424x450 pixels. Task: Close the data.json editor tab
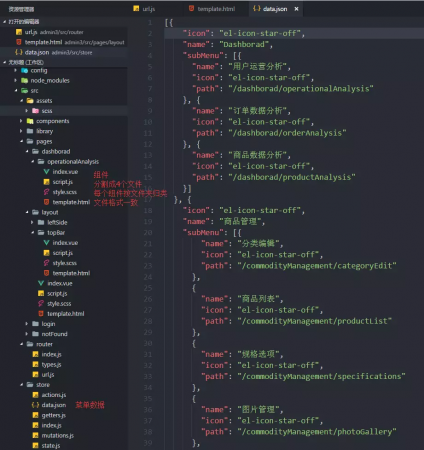(296, 9)
